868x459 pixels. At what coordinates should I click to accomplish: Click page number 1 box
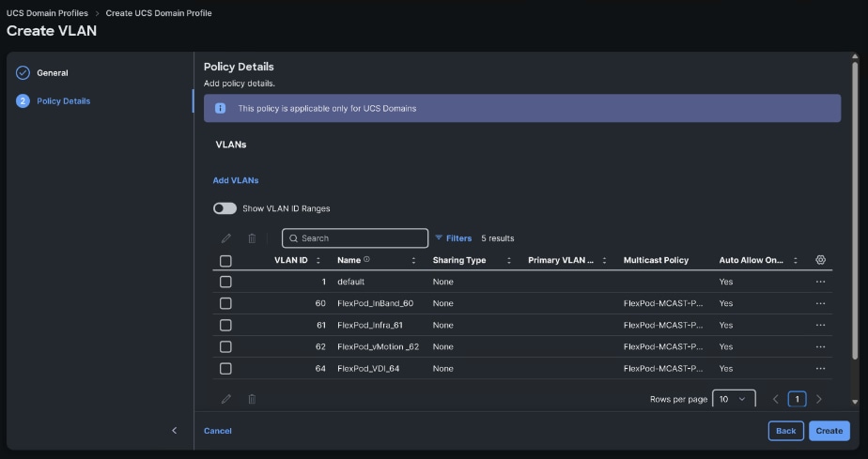pyautogui.click(x=797, y=399)
